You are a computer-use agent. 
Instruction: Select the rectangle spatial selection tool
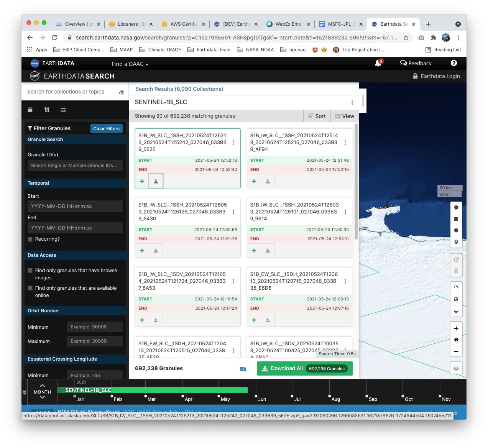point(456,219)
